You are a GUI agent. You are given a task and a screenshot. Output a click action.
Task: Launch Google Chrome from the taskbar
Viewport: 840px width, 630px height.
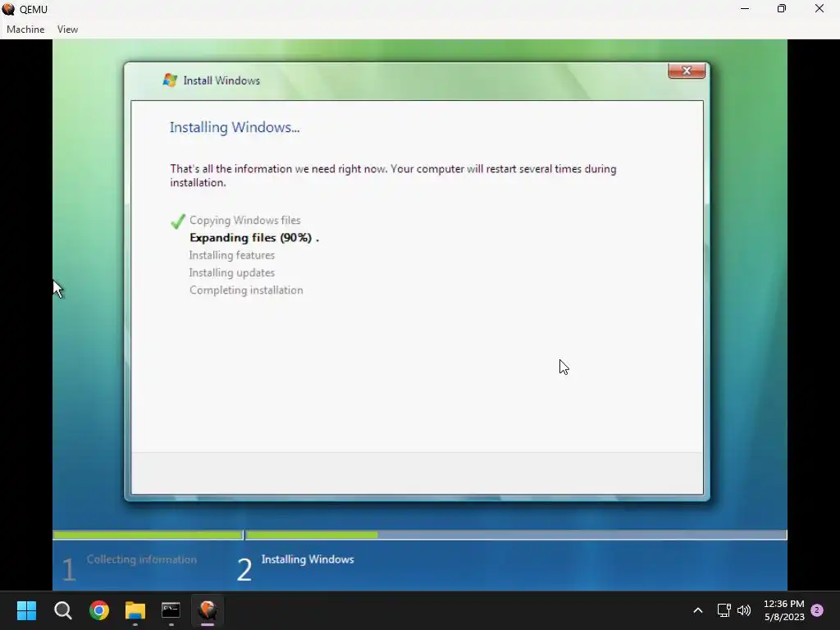pyautogui.click(x=99, y=610)
